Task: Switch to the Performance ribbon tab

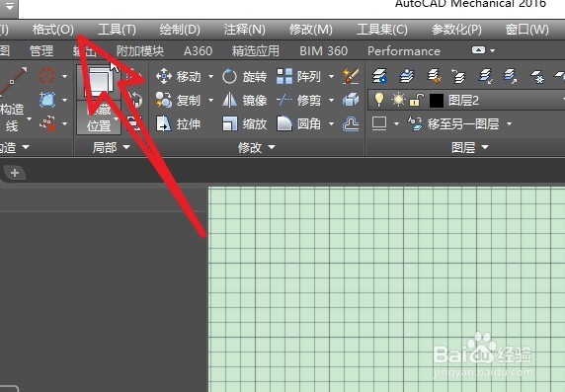Action: point(404,50)
